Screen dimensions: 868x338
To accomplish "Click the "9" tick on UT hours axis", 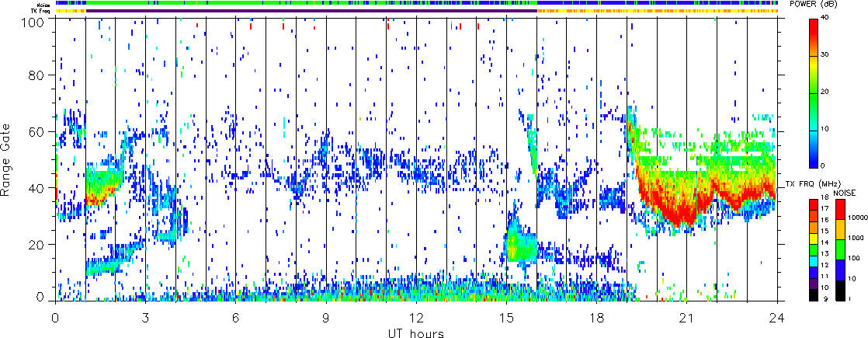I will [326, 318].
